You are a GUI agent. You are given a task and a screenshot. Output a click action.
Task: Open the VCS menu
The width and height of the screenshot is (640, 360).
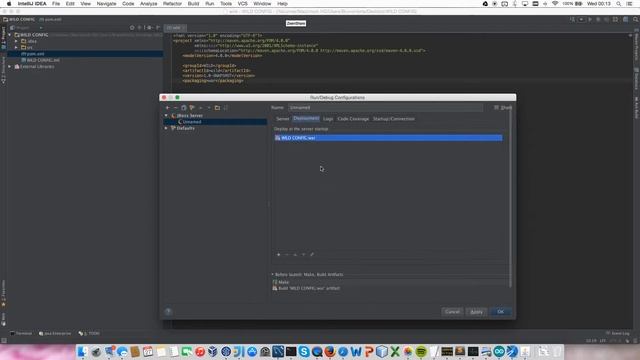(242, 4)
